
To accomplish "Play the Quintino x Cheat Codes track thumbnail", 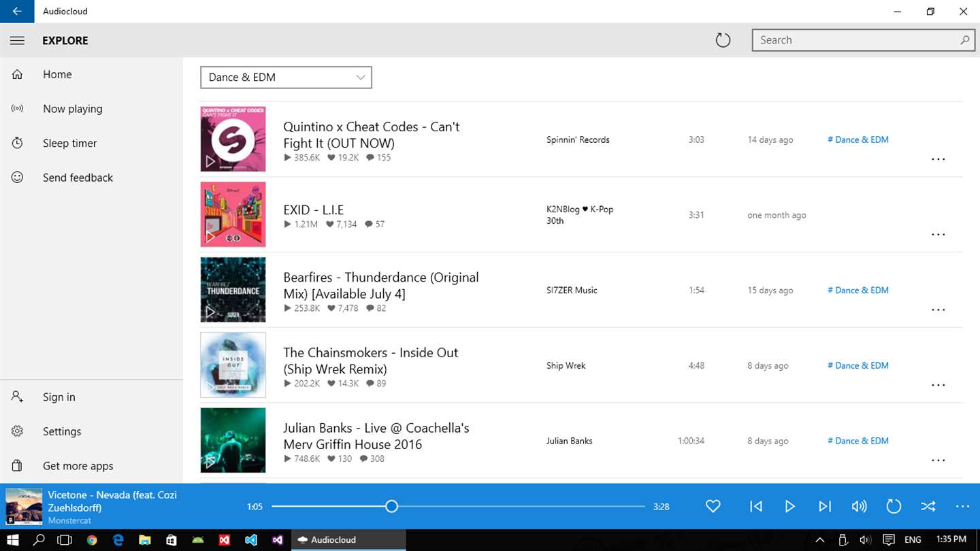I will coord(233,139).
